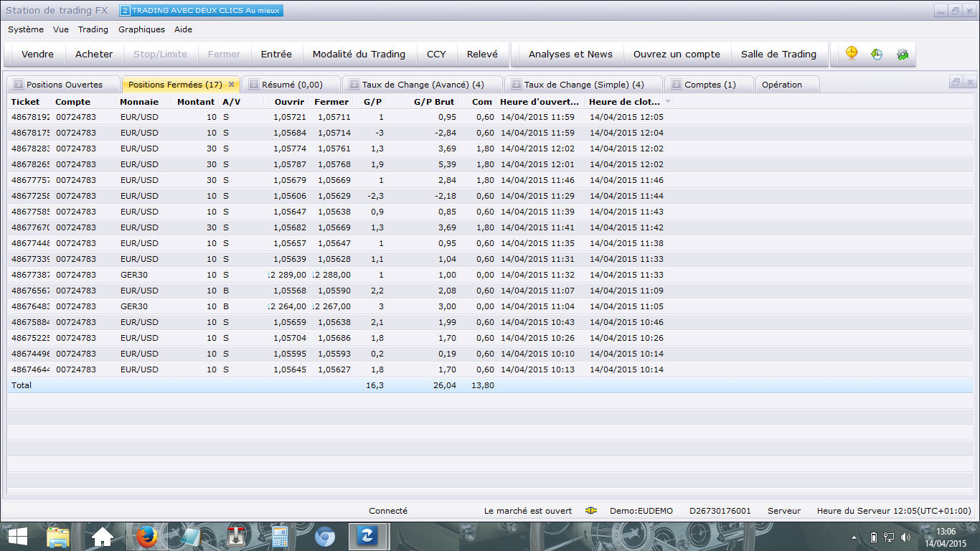Sort table by G/P Brut column header
The height and width of the screenshot is (551, 980).
[434, 102]
